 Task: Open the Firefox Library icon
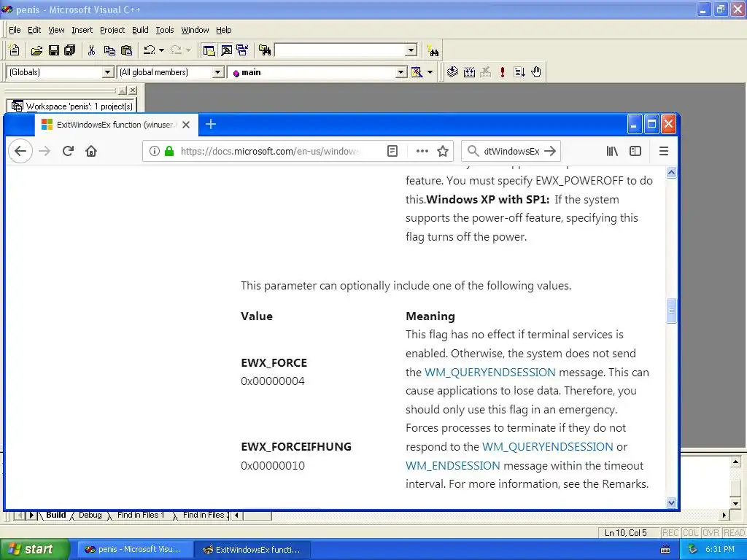pyautogui.click(x=612, y=151)
